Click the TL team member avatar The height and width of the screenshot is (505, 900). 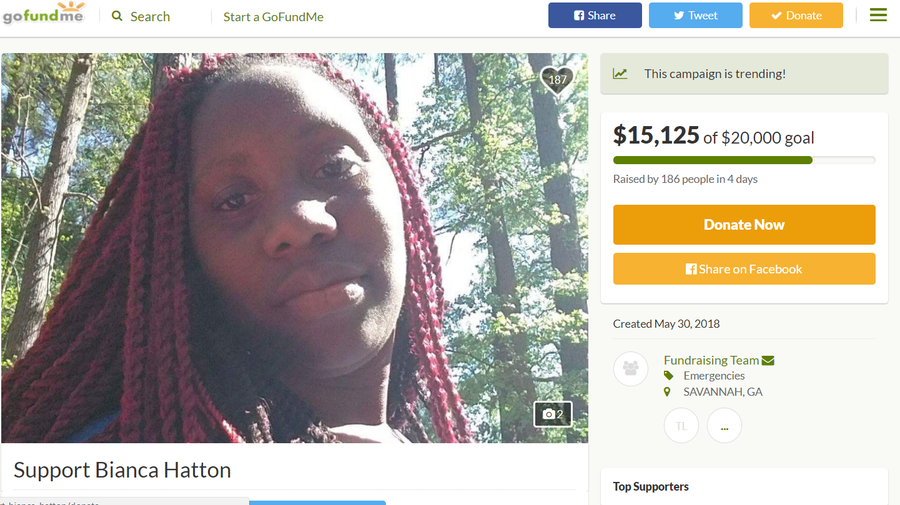tap(681, 426)
